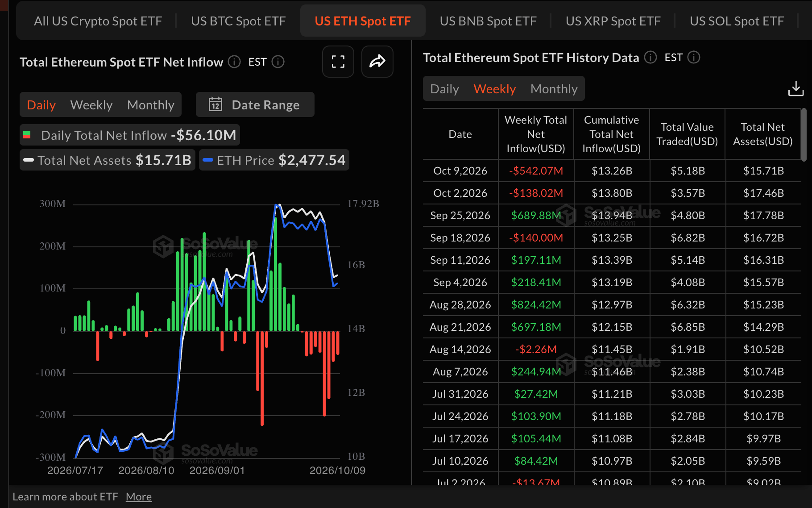Click info icon next to history EST label
This screenshot has height=508, width=812.
click(694, 57)
